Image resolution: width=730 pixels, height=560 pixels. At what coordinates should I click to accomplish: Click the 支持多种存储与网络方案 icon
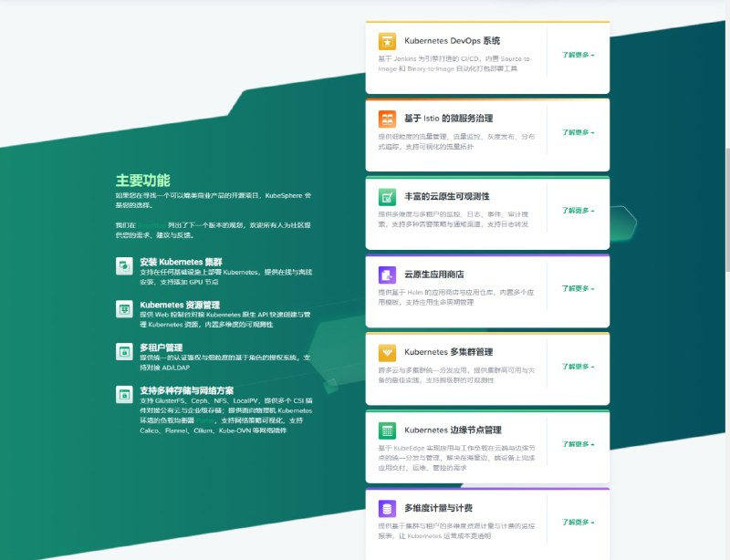coord(124,394)
